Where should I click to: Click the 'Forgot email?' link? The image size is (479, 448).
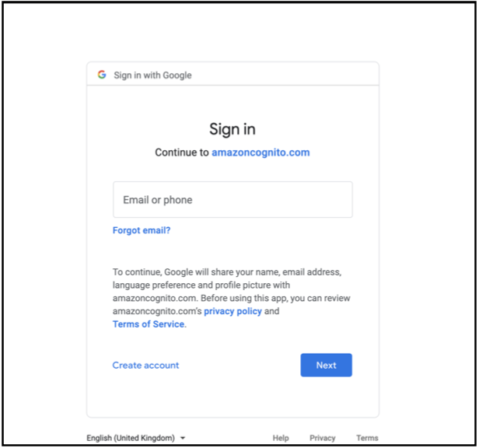point(142,230)
